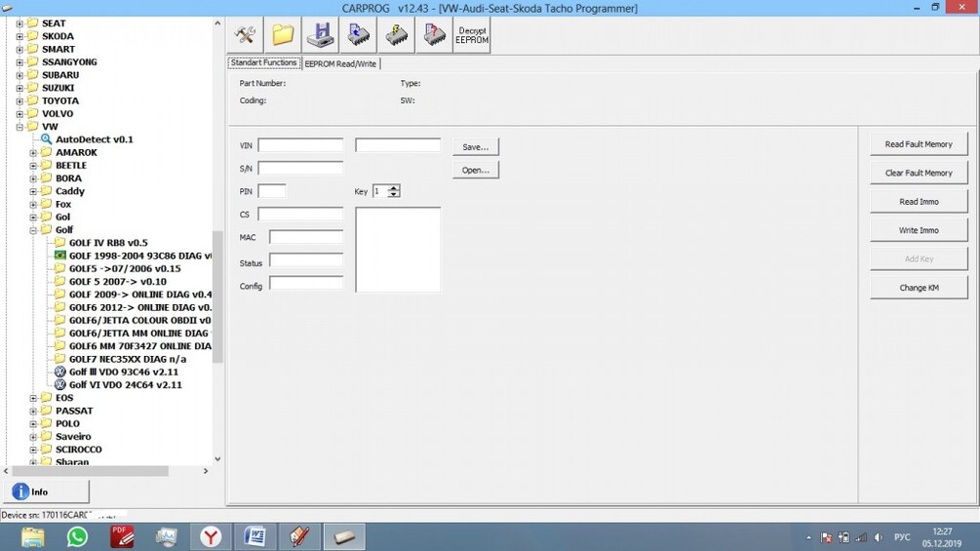Screen dimensions: 980x551
Task: Select GOLF IV RB8 v0.5 item
Action: pos(108,243)
